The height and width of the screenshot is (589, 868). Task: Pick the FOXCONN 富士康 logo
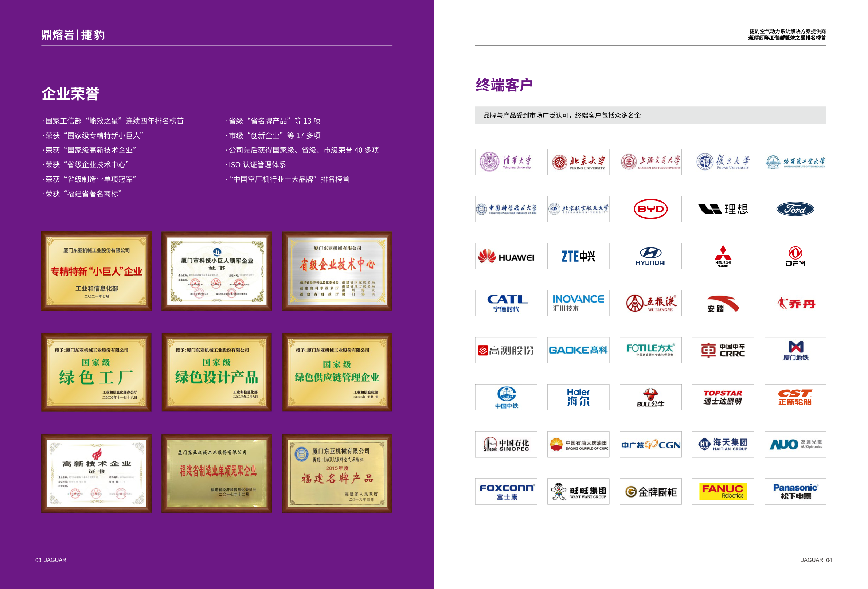point(506,491)
